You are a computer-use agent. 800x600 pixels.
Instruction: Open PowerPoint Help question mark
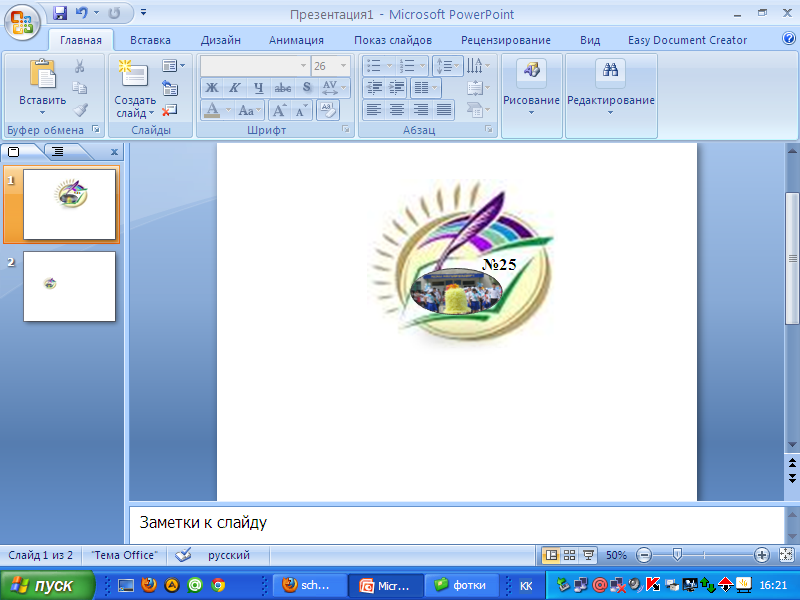[789, 38]
